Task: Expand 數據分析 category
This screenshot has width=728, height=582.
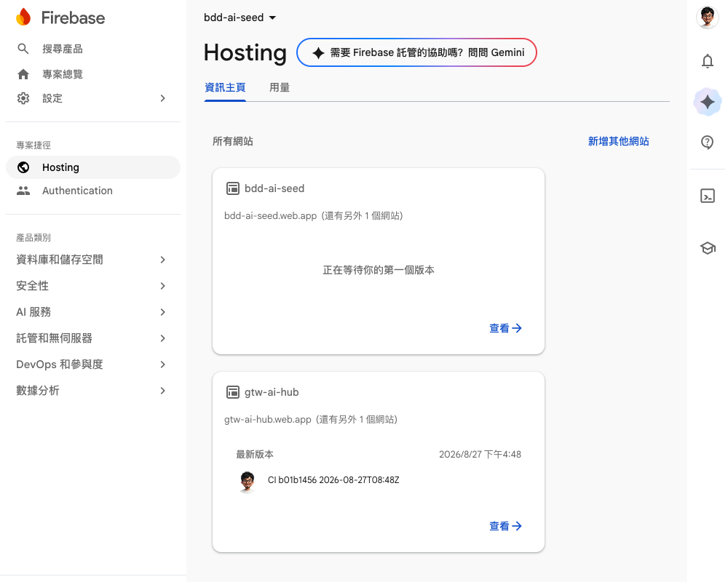Action: [162, 391]
